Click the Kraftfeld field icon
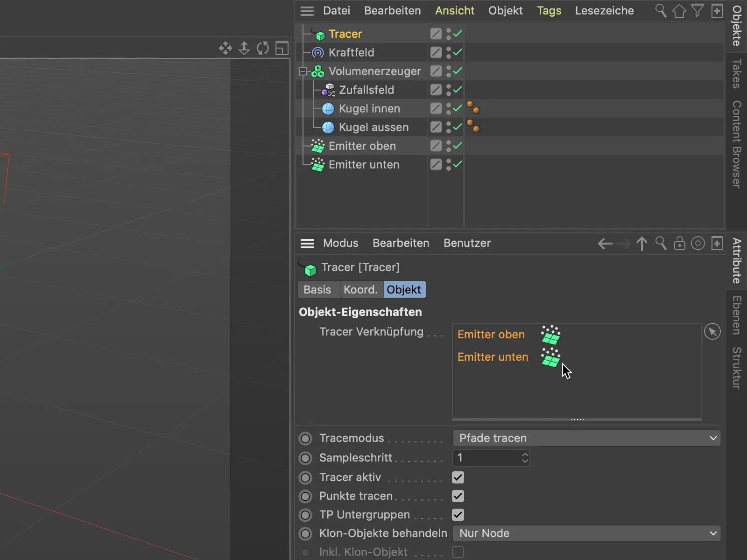 [x=318, y=53]
